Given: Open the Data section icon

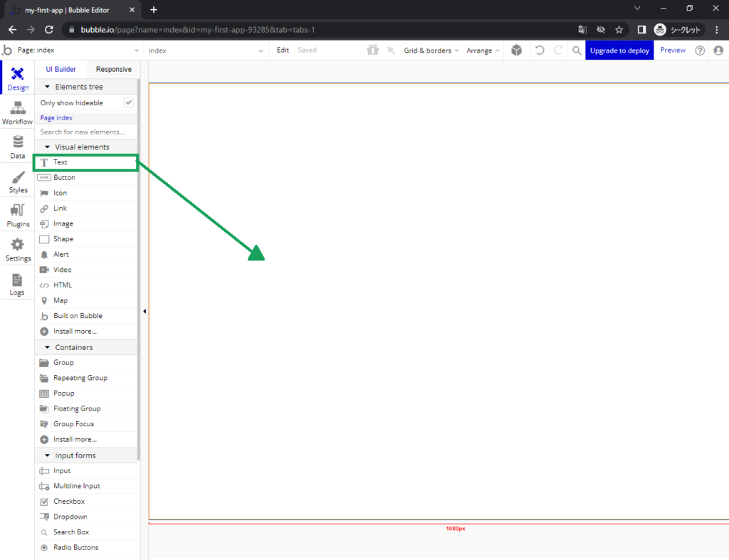Looking at the screenshot, I should point(17,147).
